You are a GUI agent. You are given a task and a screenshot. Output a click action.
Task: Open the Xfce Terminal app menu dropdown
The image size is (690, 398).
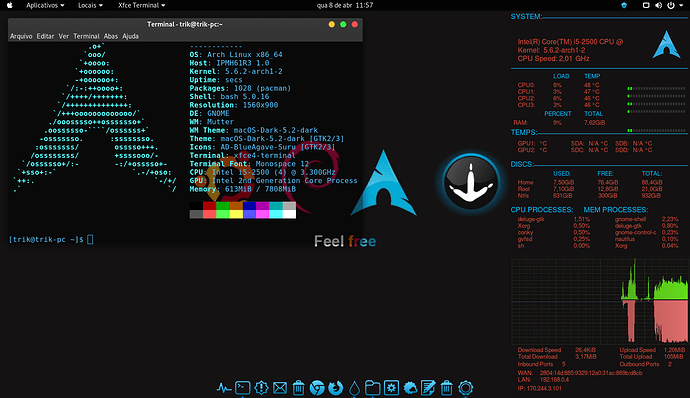coord(141,5)
